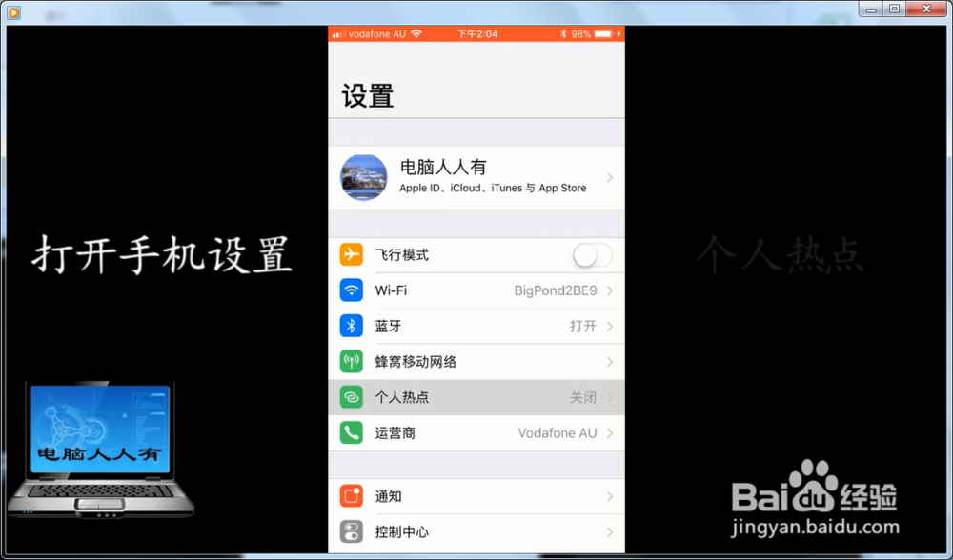Expand the 通知 row chevron
953x560 pixels.
click(x=610, y=496)
